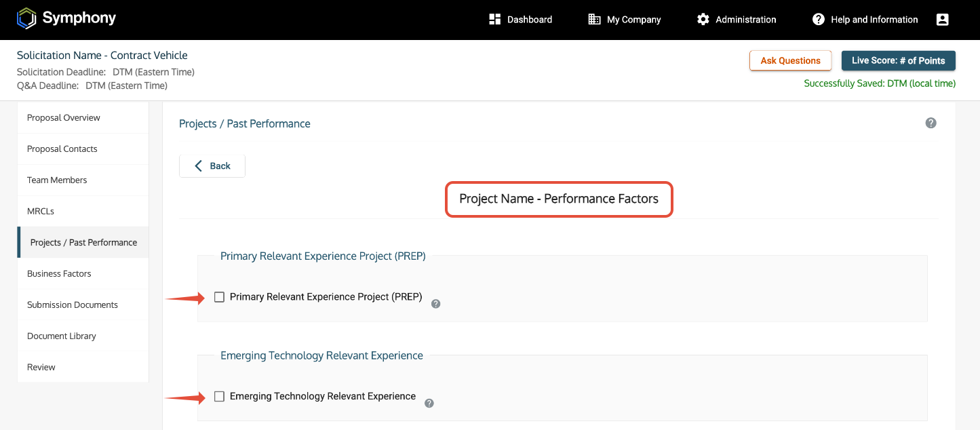Check the Primary Relevant Experience Project checkbox
980x430 pixels.
(x=219, y=297)
